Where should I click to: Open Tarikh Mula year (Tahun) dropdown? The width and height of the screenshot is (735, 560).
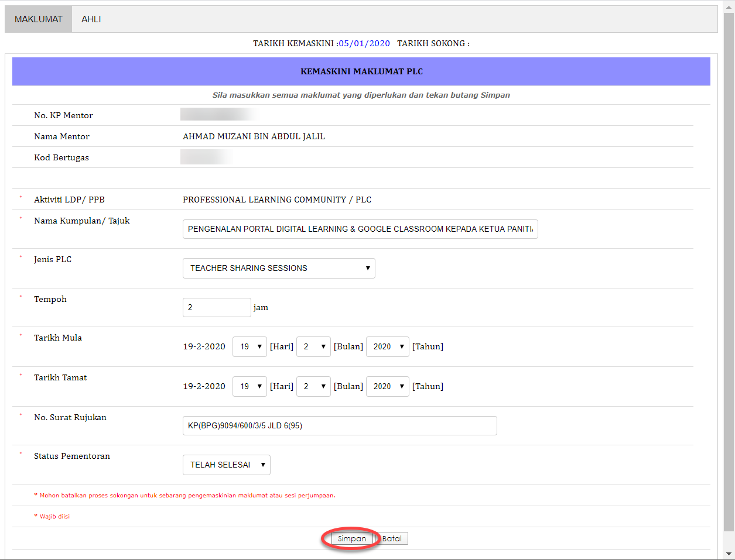pos(388,346)
